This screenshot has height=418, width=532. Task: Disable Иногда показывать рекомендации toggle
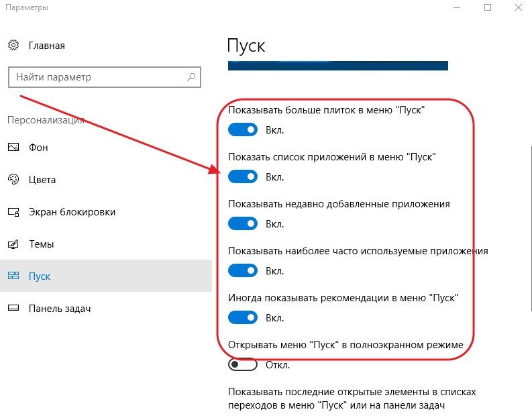[243, 317]
